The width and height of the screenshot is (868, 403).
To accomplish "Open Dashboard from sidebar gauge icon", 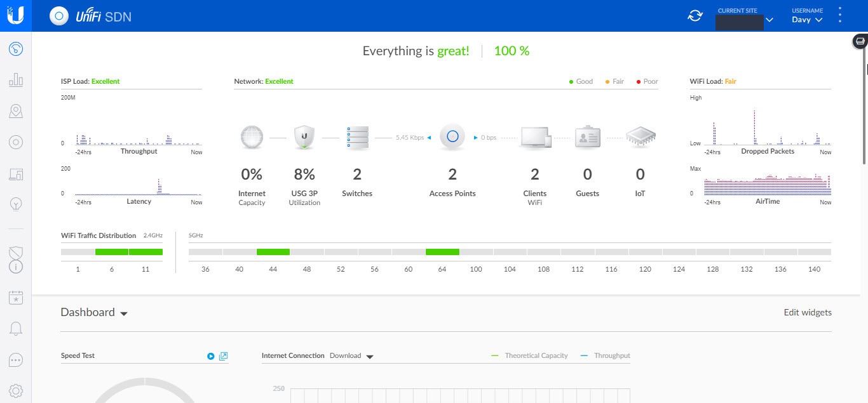I will (x=16, y=49).
